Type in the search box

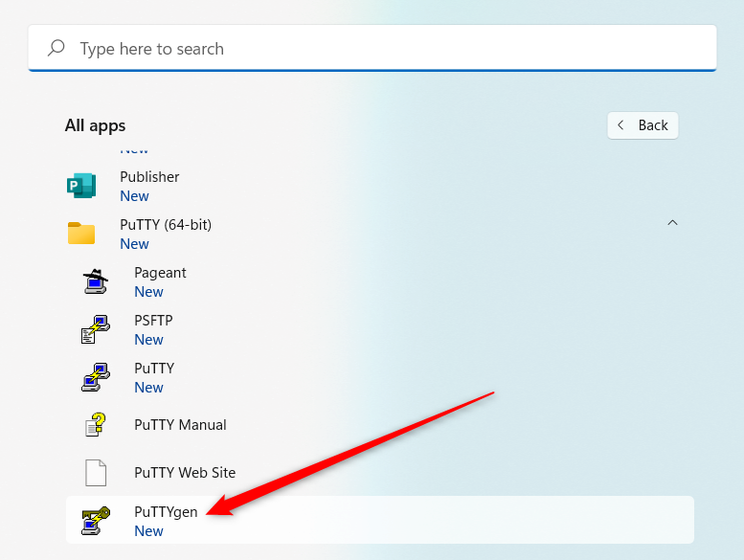click(383, 49)
